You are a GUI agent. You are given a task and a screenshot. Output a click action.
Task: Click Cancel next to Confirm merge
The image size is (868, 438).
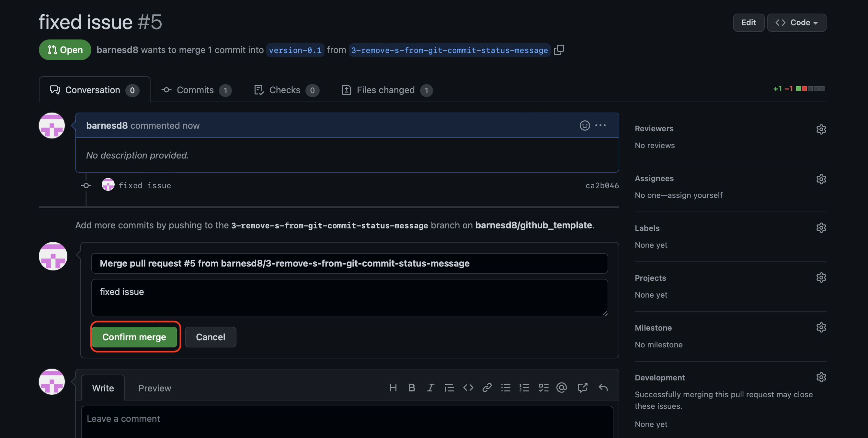210,337
